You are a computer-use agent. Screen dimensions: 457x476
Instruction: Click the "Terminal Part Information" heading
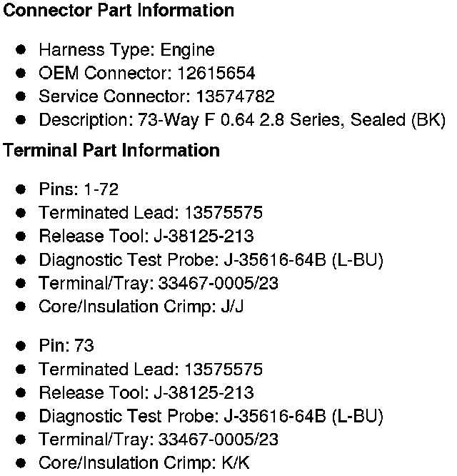(x=111, y=151)
